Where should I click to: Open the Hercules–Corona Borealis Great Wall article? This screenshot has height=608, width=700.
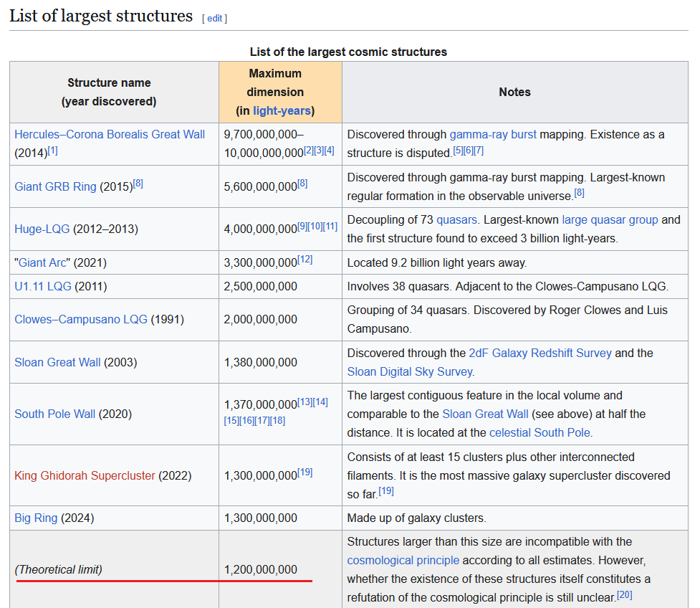point(110,134)
